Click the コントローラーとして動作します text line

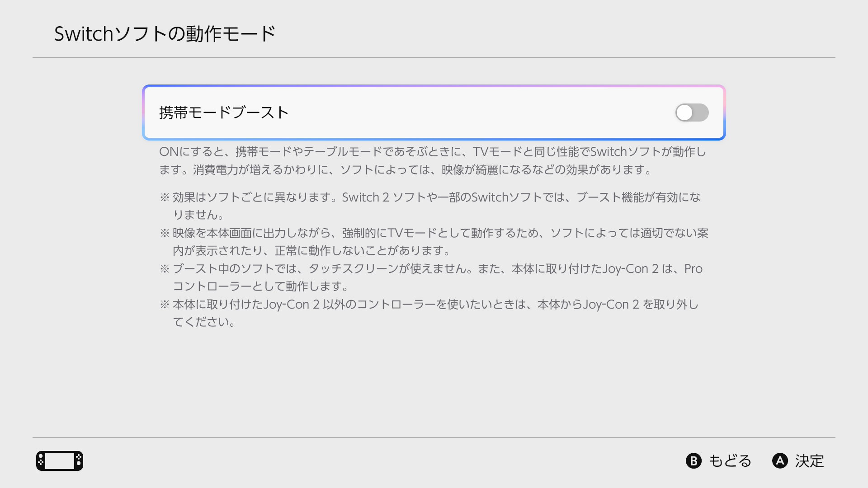[260, 286]
